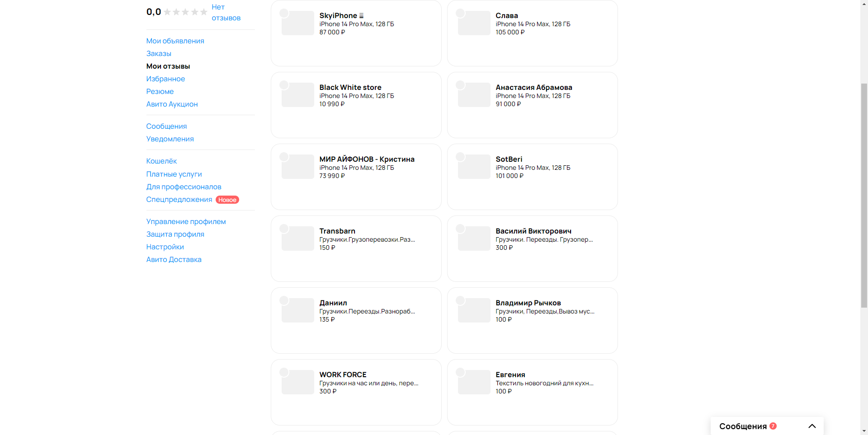Click the rating stars row
The width and height of the screenshot is (868, 435).
(185, 12)
